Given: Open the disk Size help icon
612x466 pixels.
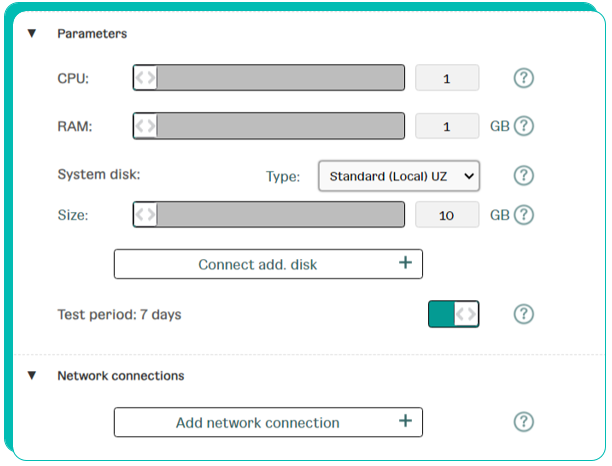Looking at the screenshot, I should click(523, 215).
